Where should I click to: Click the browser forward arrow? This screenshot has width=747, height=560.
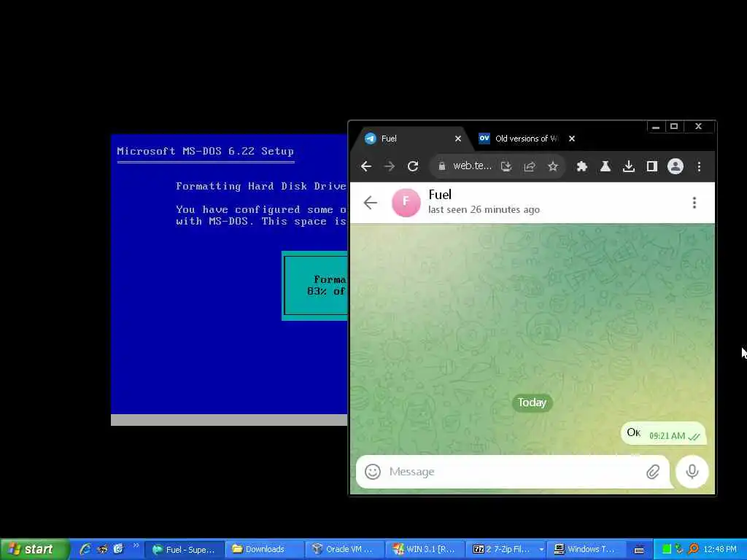(x=390, y=166)
